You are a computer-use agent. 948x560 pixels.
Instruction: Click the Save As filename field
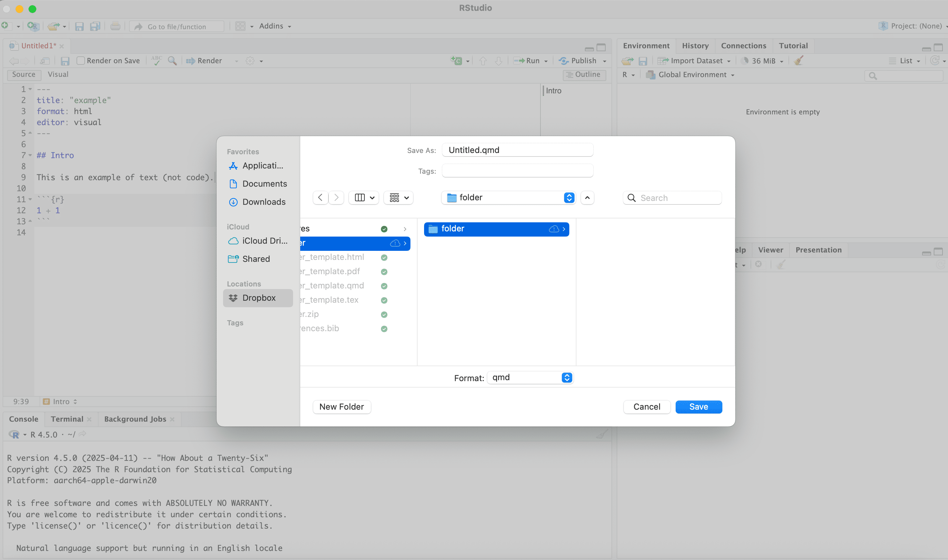517,150
